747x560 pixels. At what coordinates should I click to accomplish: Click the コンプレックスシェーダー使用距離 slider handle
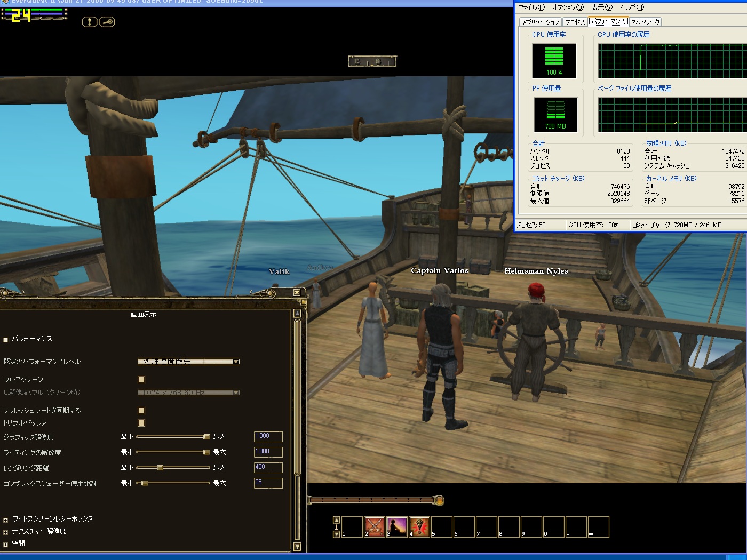(144, 483)
